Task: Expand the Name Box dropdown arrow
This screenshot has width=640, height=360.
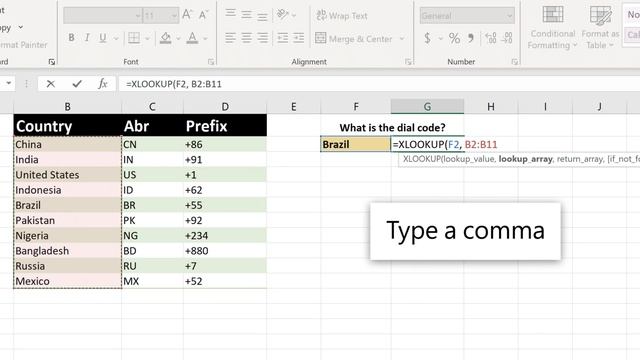Action: [x=8, y=83]
